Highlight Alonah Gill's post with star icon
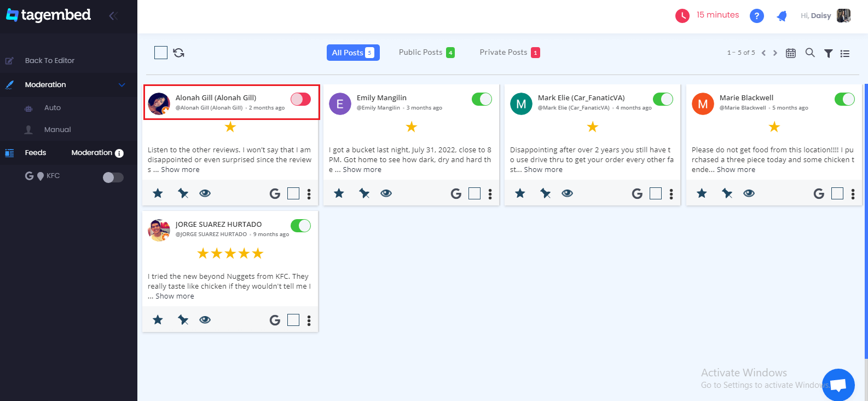 click(158, 193)
